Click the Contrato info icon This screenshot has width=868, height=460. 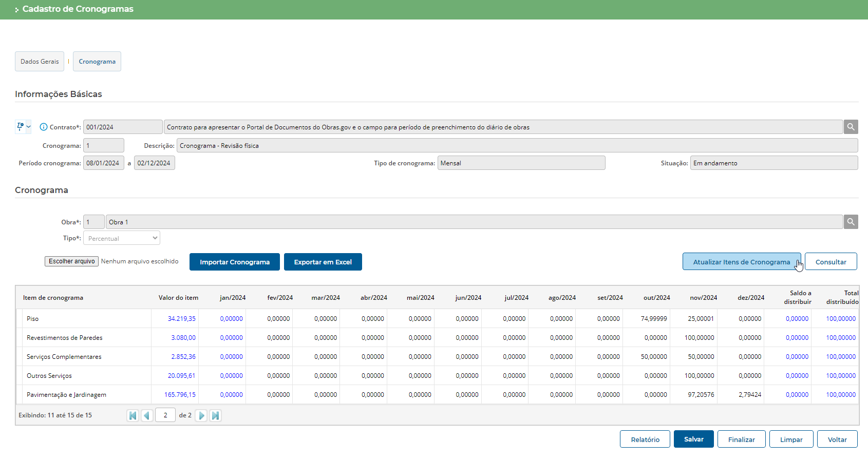point(44,127)
